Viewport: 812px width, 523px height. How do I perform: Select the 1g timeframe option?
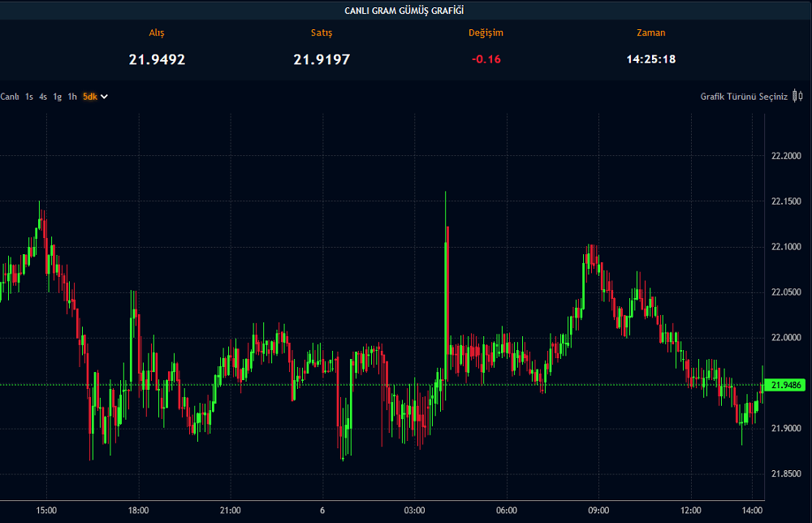tap(58, 97)
